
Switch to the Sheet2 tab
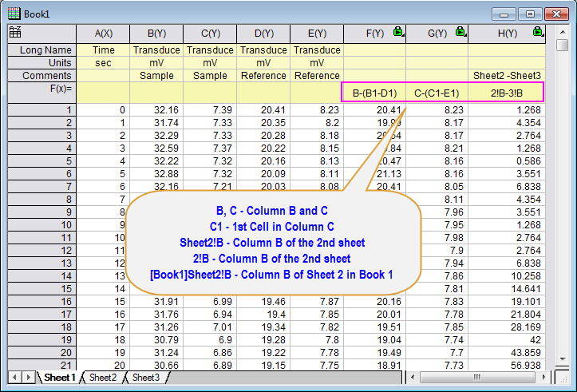pos(103,377)
